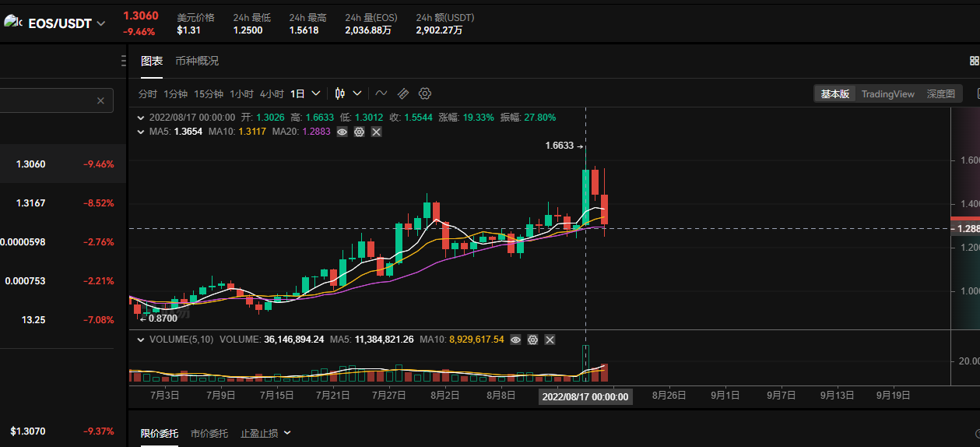Select market row with price 13.25
This screenshot has height=447, width=980.
click(x=62, y=320)
